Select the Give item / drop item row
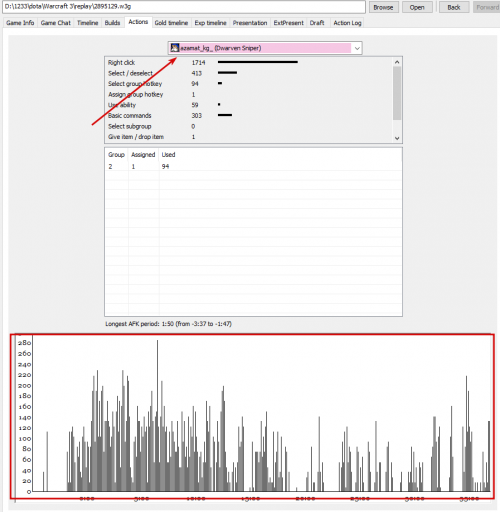 click(249, 137)
